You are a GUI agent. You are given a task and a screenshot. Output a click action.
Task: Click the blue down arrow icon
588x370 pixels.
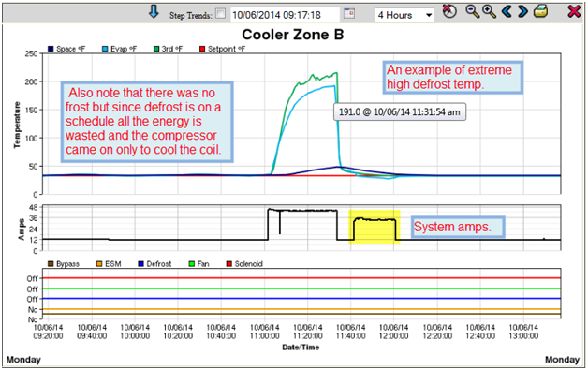[x=154, y=11]
